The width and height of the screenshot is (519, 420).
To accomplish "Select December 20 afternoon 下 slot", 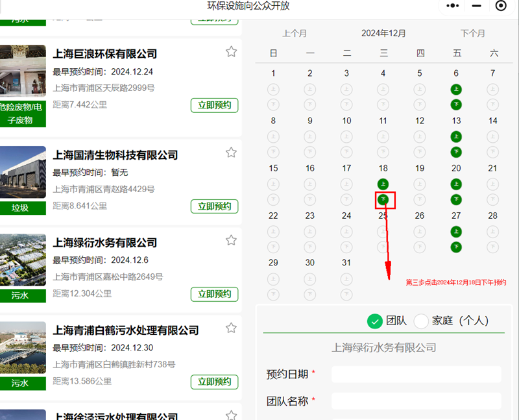I will click(456, 199).
